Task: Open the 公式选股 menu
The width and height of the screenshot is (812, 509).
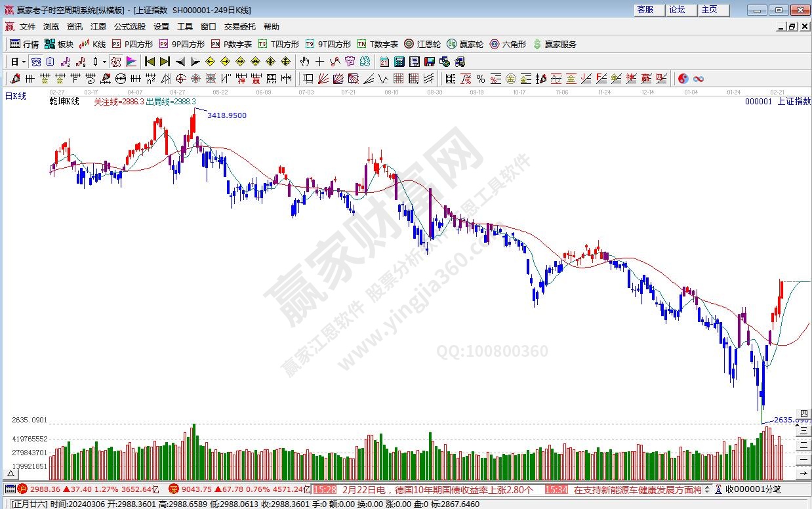Action: tap(129, 27)
